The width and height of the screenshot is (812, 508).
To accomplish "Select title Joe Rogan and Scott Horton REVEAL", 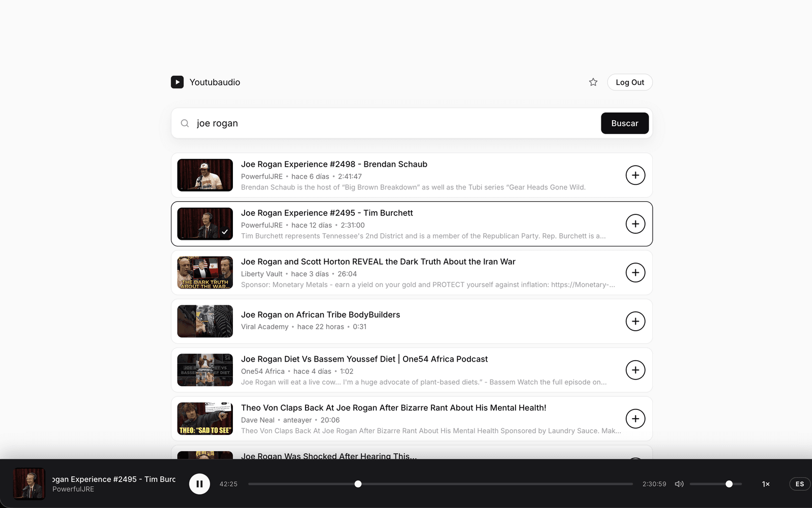I will click(x=378, y=262).
